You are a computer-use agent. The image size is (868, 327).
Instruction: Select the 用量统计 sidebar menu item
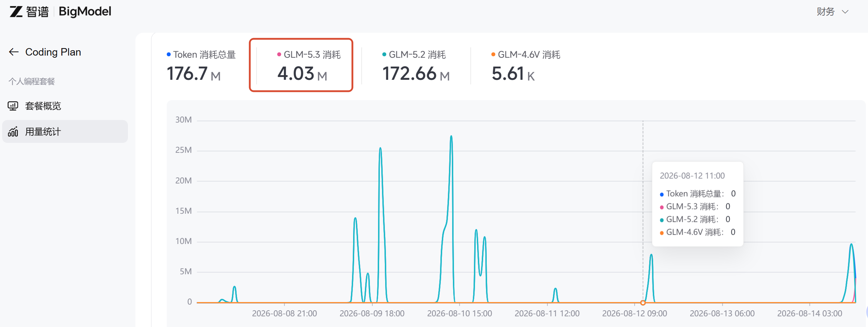click(65, 131)
